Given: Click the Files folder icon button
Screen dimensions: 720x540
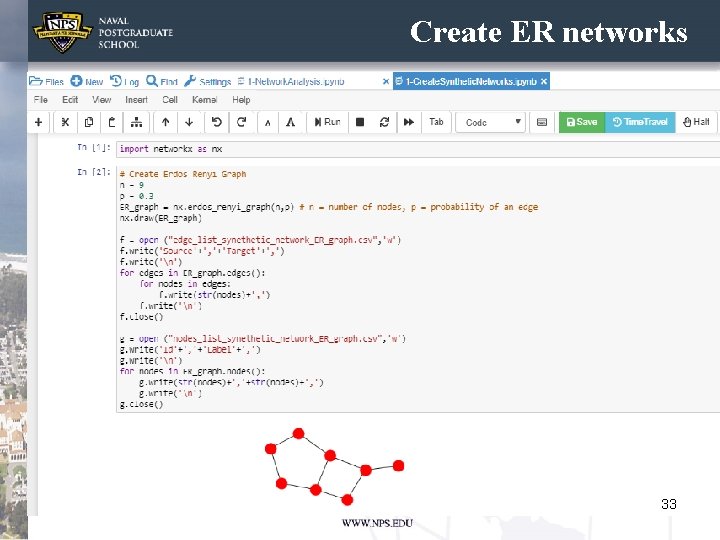Looking at the screenshot, I should click(x=46, y=82).
